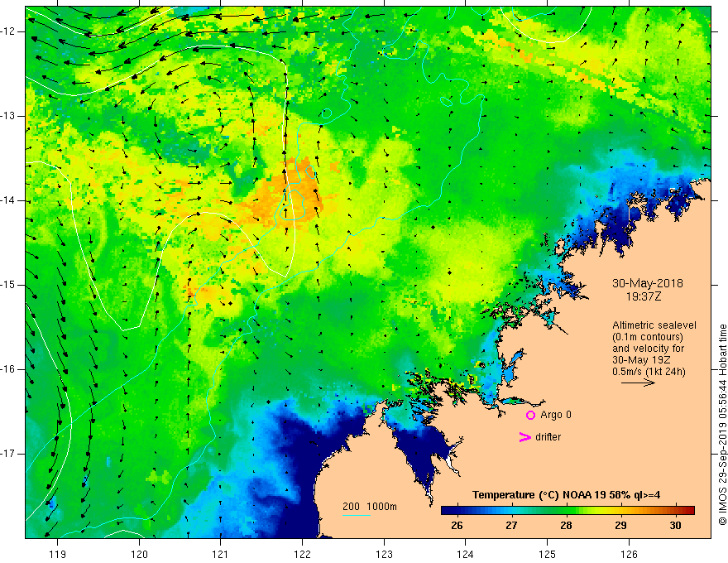Click the longitude axis label 122

click(302, 554)
